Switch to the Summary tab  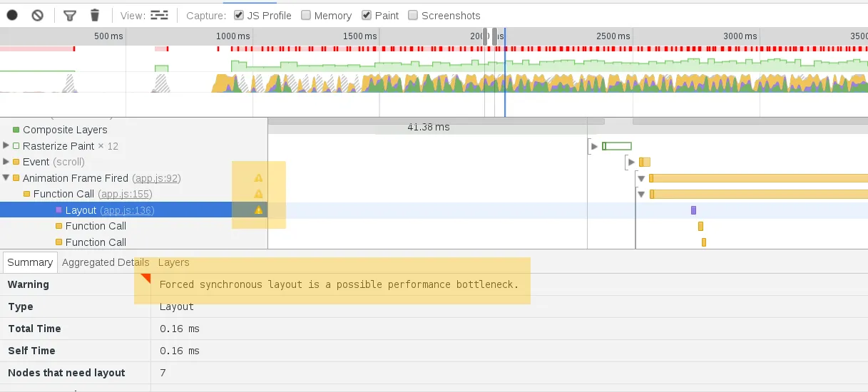[x=30, y=262]
